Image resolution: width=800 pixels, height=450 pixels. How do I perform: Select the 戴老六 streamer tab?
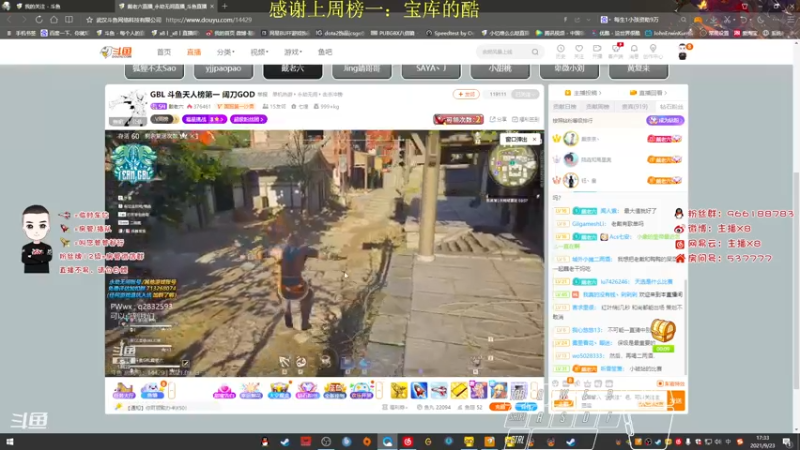(x=293, y=69)
